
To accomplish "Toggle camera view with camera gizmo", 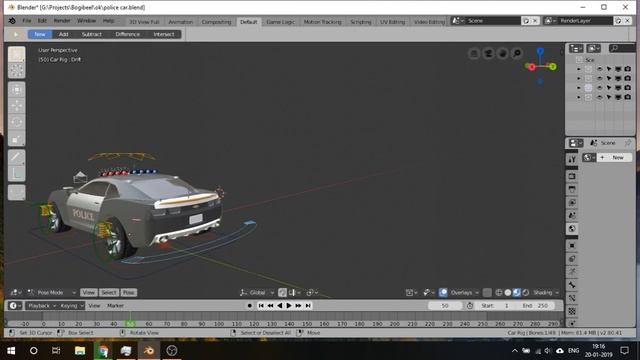I will (488, 53).
